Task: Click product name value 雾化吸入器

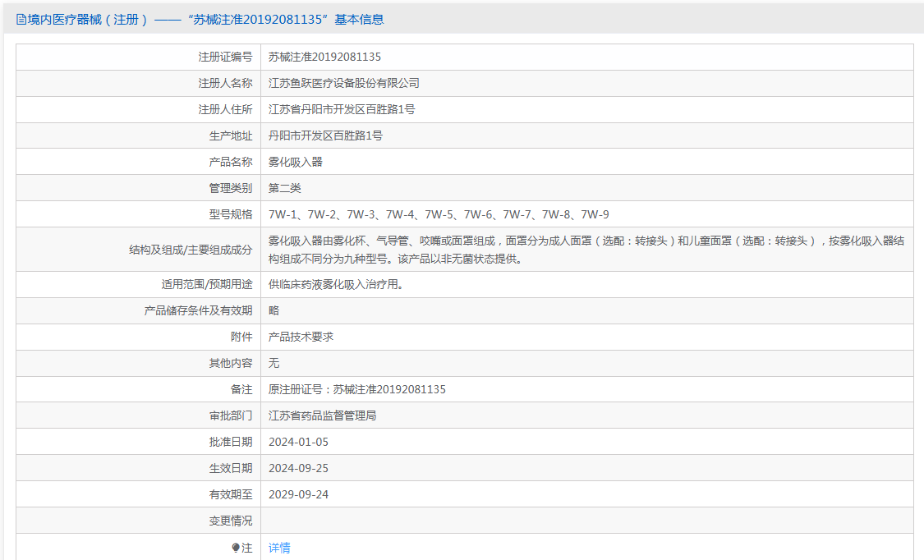Action: (x=296, y=162)
